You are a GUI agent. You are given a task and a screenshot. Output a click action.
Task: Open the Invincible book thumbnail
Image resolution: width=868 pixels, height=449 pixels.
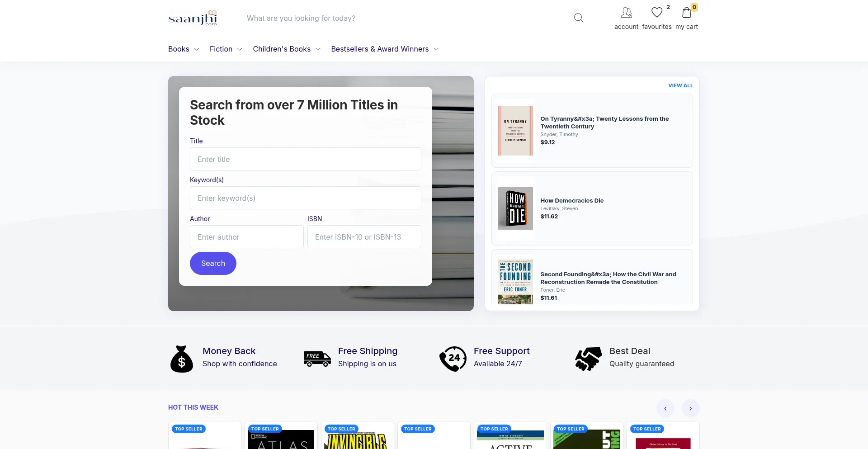[357, 440]
